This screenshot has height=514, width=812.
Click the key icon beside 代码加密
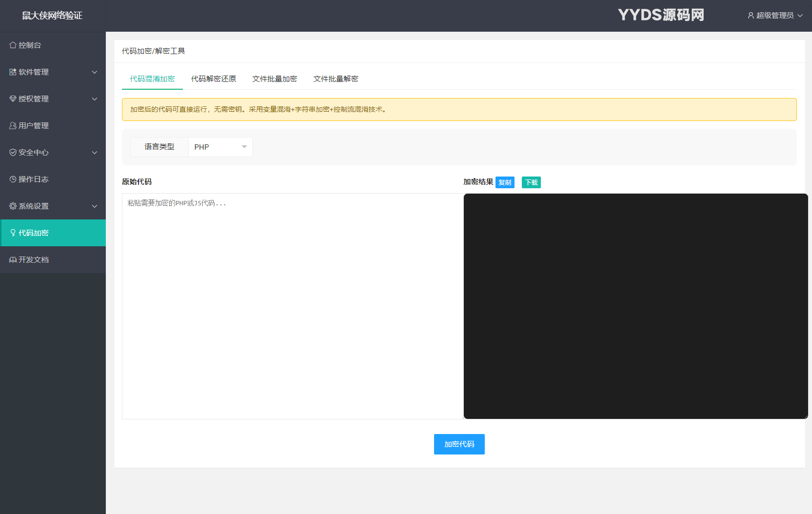13,233
